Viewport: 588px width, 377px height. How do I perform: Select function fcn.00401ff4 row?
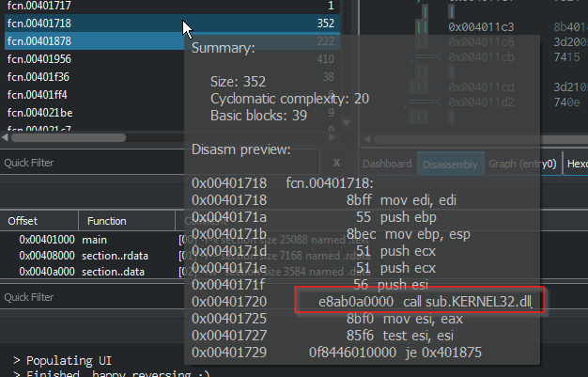(172, 95)
